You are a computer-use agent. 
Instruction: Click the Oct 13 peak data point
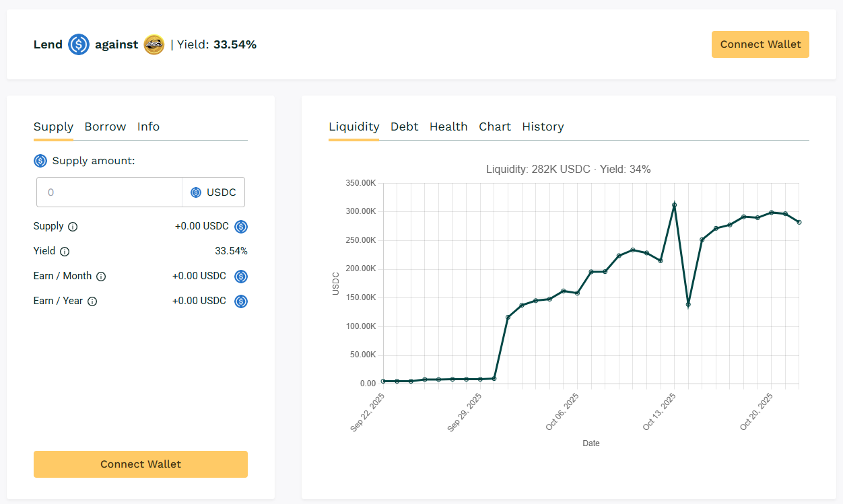click(x=674, y=205)
